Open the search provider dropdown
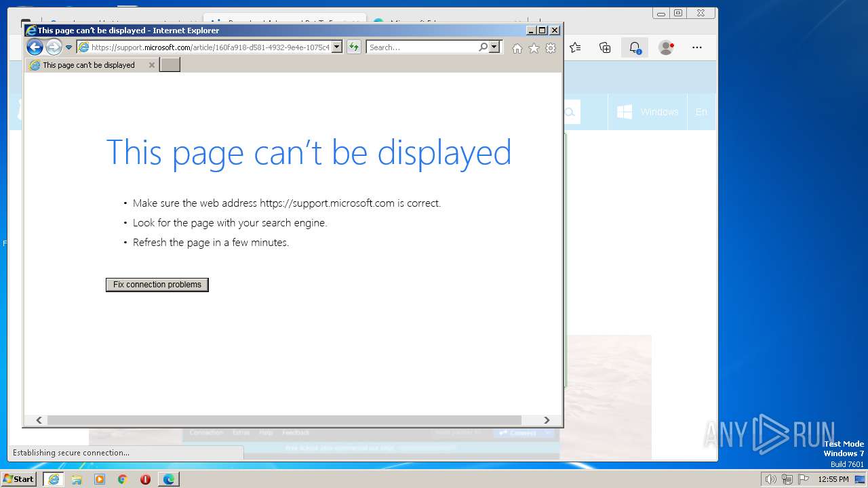 [x=494, y=47]
